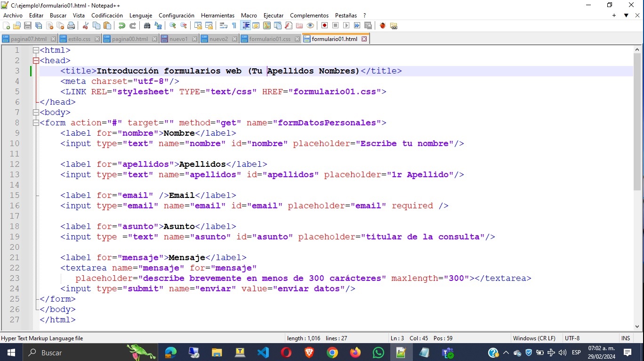The image size is (644, 361).
Task: Toggle INS insert mode in status bar
Action: pyautogui.click(x=626, y=338)
